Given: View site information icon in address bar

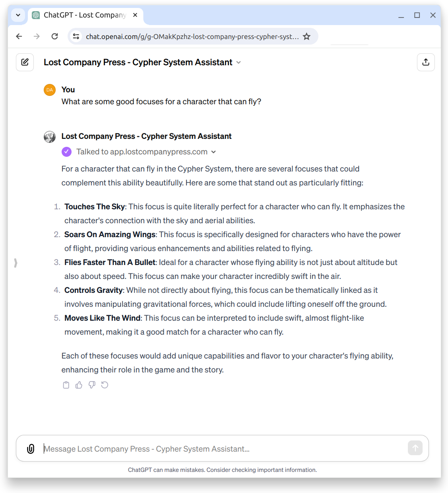Looking at the screenshot, I should pyautogui.click(x=76, y=37).
